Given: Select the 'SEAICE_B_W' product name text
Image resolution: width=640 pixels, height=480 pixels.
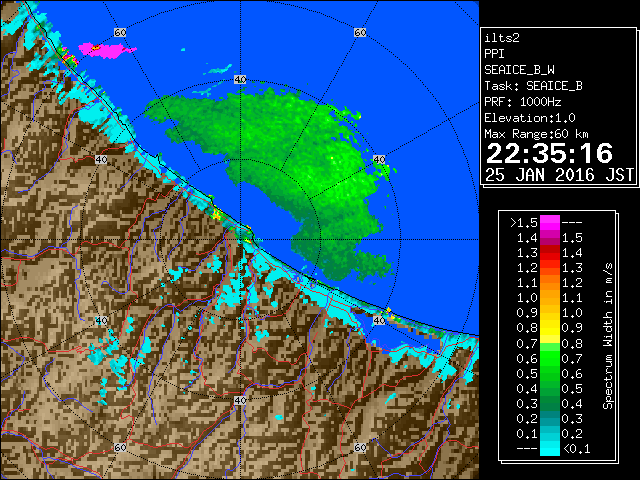Looking at the screenshot, I should click(x=519, y=70).
